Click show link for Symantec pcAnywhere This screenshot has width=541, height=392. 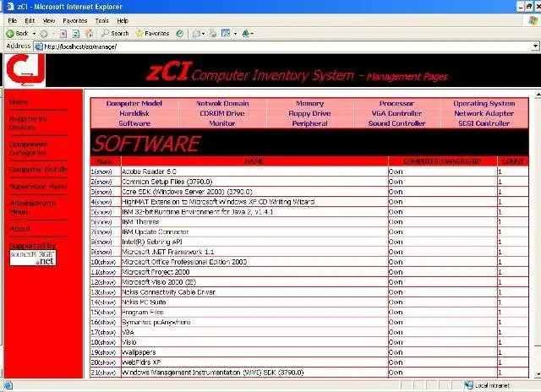click(106, 323)
